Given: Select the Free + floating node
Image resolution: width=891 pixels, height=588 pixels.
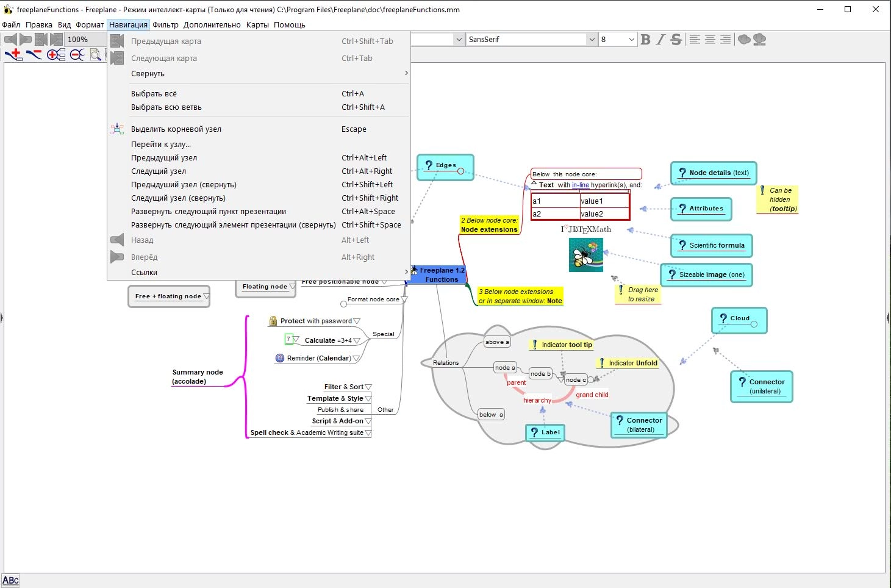Looking at the screenshot, I should (x=168, y=296).
